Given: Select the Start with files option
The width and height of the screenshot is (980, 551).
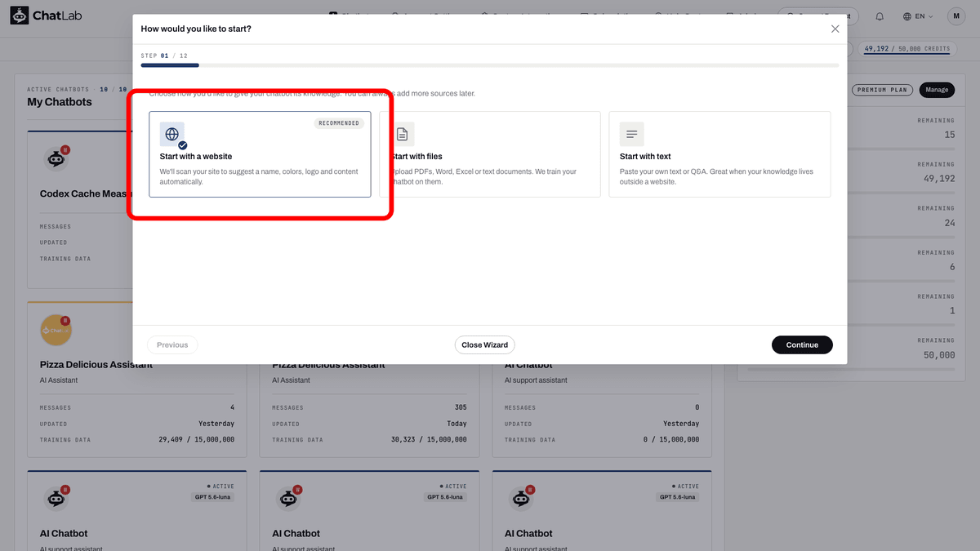Looking at the screenshot, I should 490,154.
